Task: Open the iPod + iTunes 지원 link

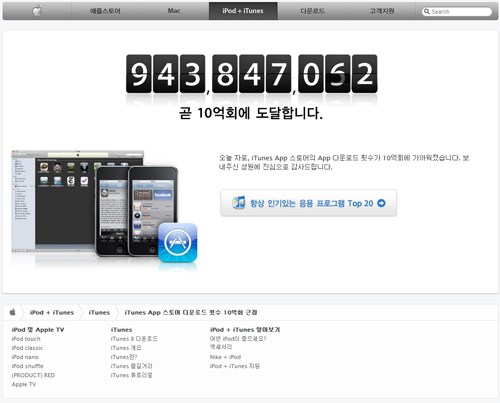Action: click(235, 366)
